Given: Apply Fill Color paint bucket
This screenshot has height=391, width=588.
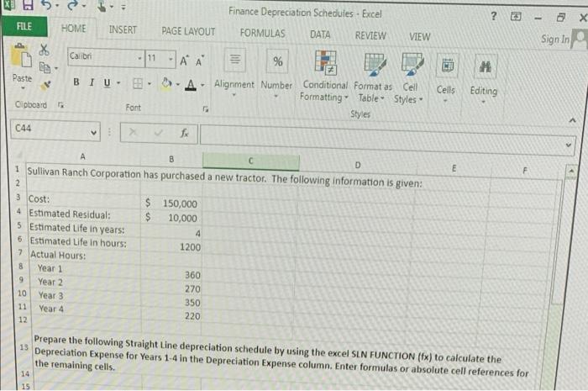Looking at the screenshot, I should click(x=166, y=83).
